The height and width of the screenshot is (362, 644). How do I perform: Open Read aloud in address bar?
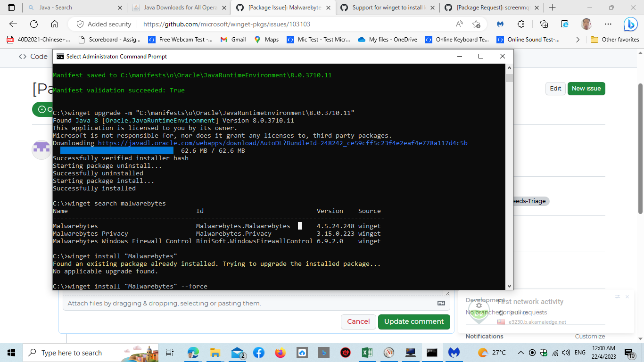coord(459,24)
